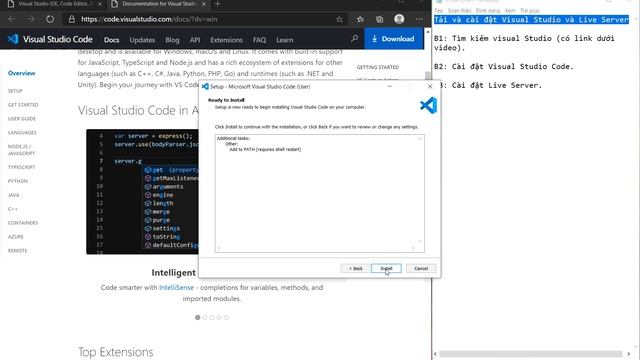Select the third carousel dot
Viewport: 640px width, 360px height.
point(212,317)
